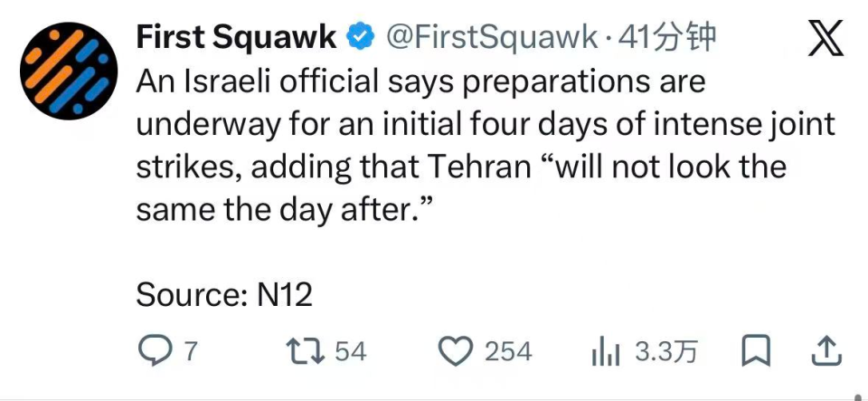868x401 pixels.
Task: Open the First Squawk display name
Action: click(236, 36)
